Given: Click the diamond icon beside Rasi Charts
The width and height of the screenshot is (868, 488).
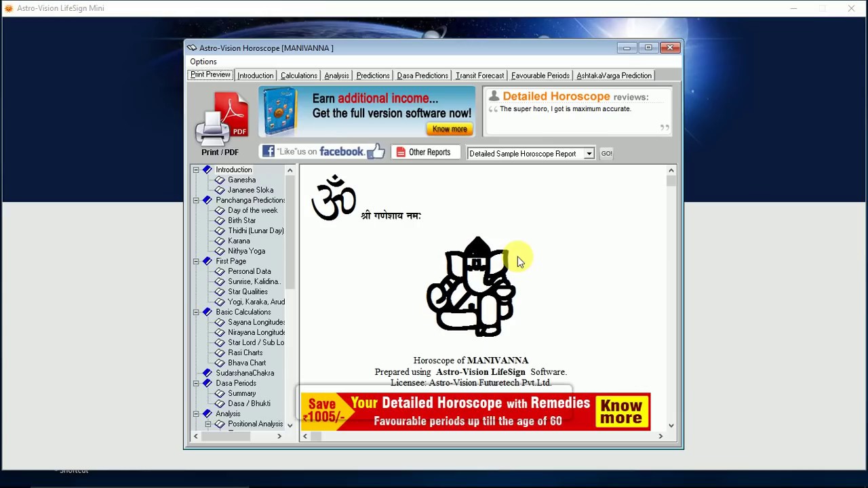Looking at the screenshot, I should [x=220, y=353].
